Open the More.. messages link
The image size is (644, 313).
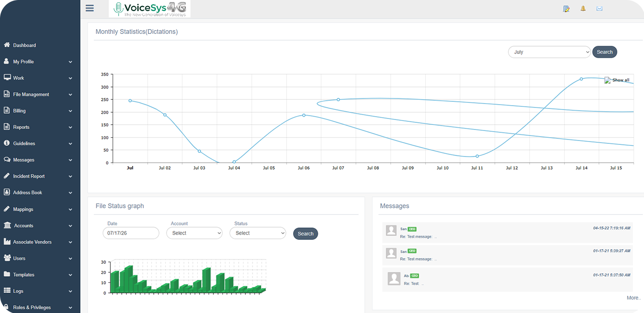pyautogui.click(x=634, y=298)
